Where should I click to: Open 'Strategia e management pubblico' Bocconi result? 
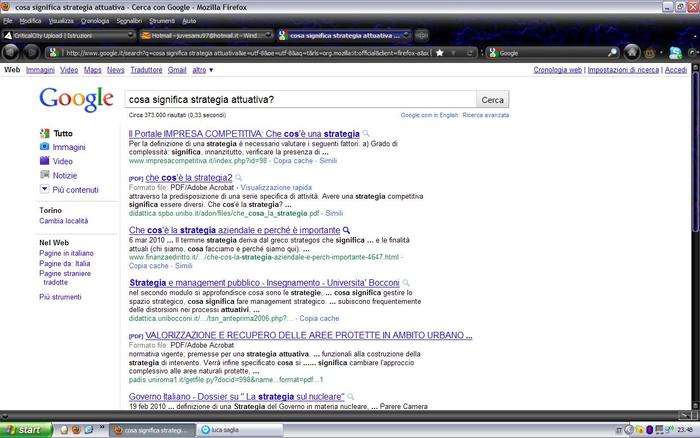(x=264, y=283)
